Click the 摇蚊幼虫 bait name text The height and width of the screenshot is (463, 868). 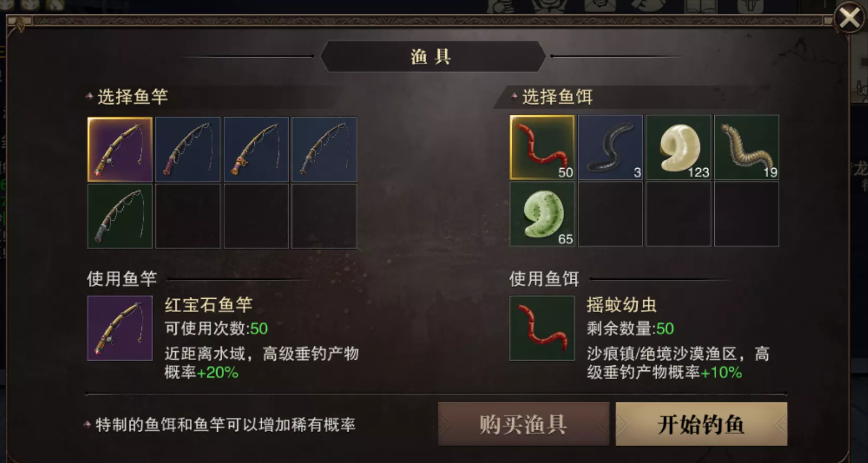622,305
